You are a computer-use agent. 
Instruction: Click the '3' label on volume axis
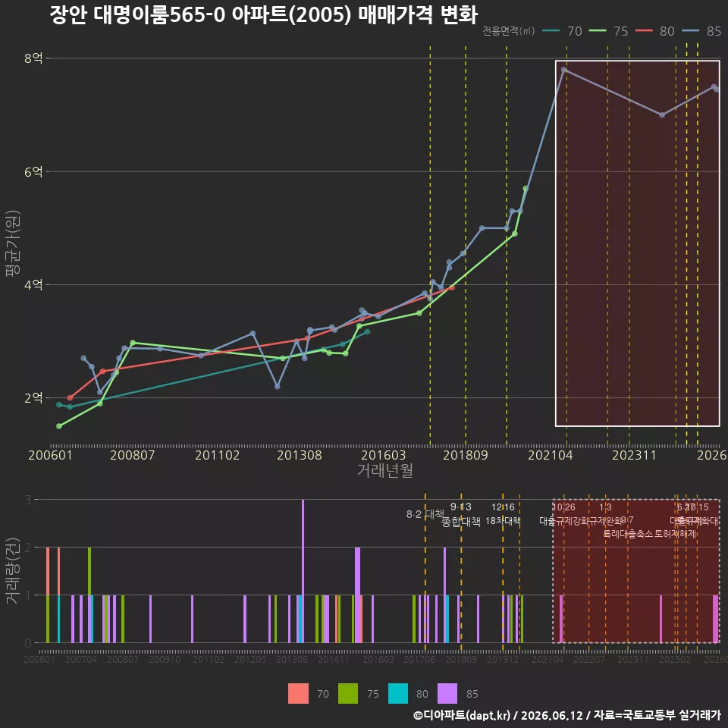tap(28, 500)
